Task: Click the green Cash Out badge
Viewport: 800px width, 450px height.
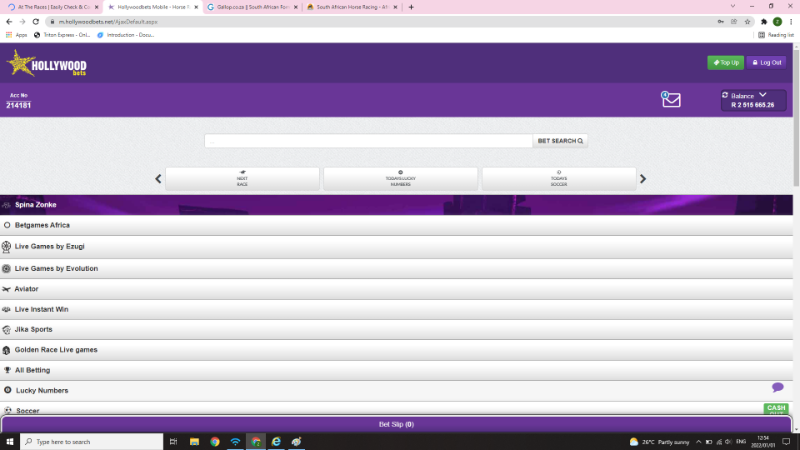Action: pyautogui.click(x=776, y=408)
